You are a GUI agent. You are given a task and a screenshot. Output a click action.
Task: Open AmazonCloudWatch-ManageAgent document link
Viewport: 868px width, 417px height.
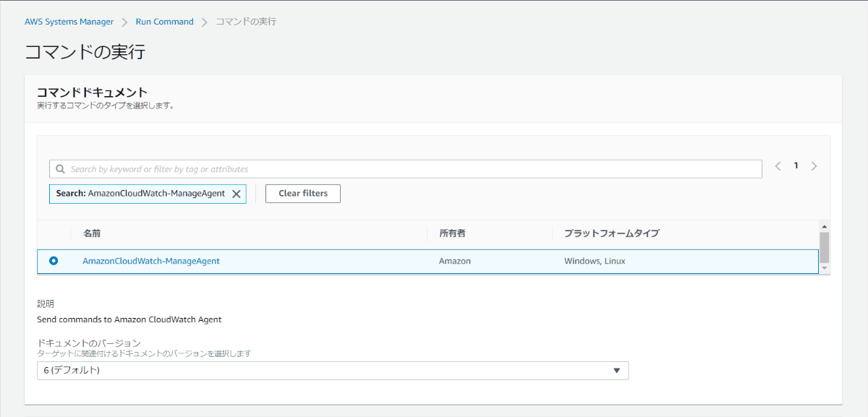[x=151, y=261]
